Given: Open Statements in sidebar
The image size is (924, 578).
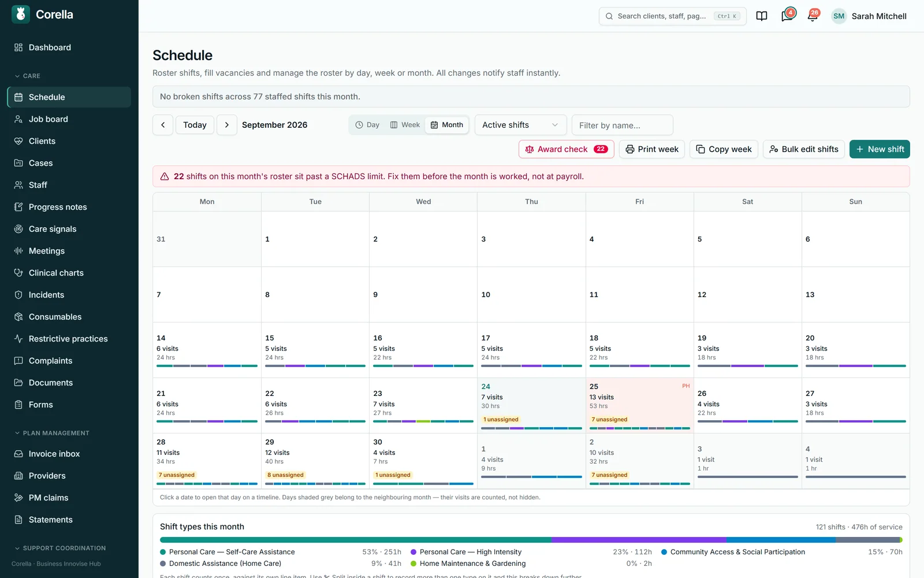Looking at the screenshot, I should pos(69,520).
